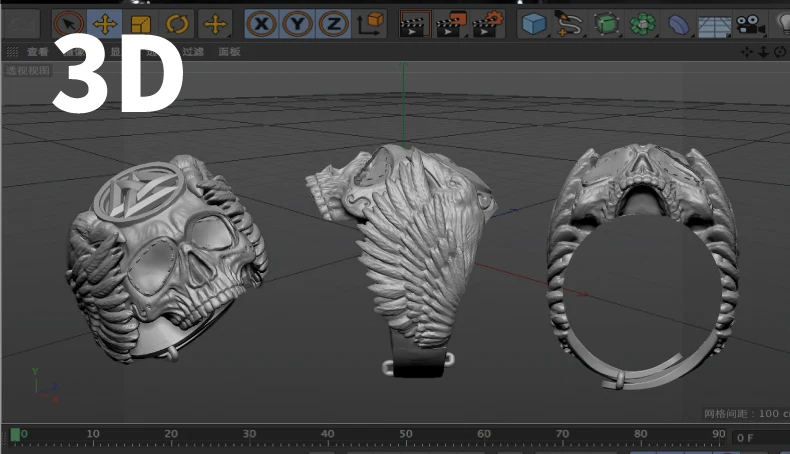This screenshot has width=790, height=454.
Task: Click the recent tool cross icon after Rotate
Action: pyautogui.click(x=215, y=24)
